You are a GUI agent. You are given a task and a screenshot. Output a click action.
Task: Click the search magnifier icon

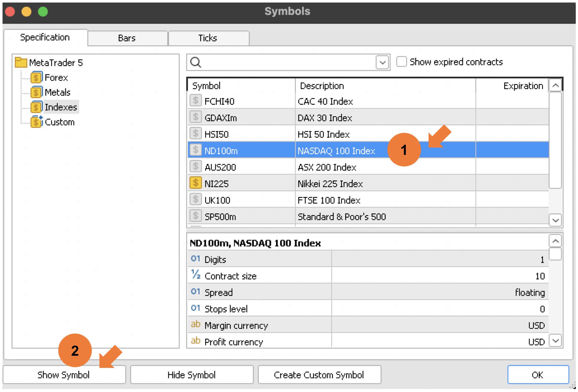point(196,62)
